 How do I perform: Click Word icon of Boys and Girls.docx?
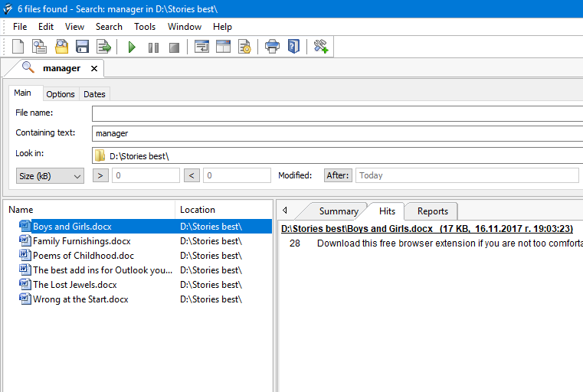point(25,226)
